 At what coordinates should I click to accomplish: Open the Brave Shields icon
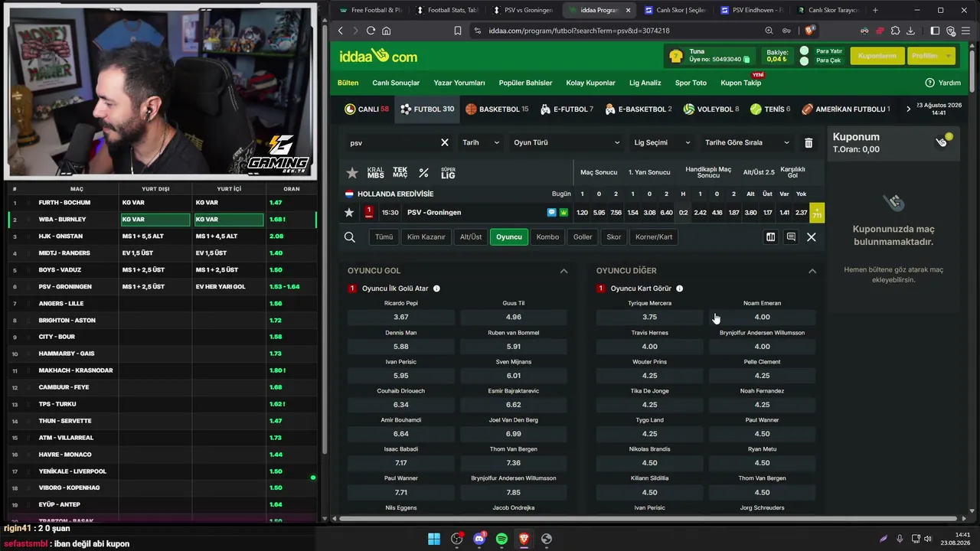(x=809, y=31)
